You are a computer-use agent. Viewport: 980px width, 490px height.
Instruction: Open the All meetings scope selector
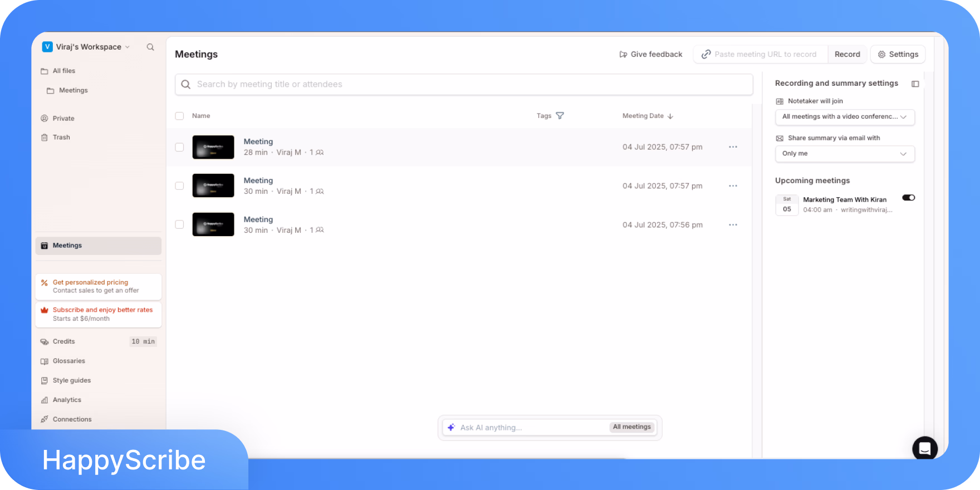click(632, 427)
